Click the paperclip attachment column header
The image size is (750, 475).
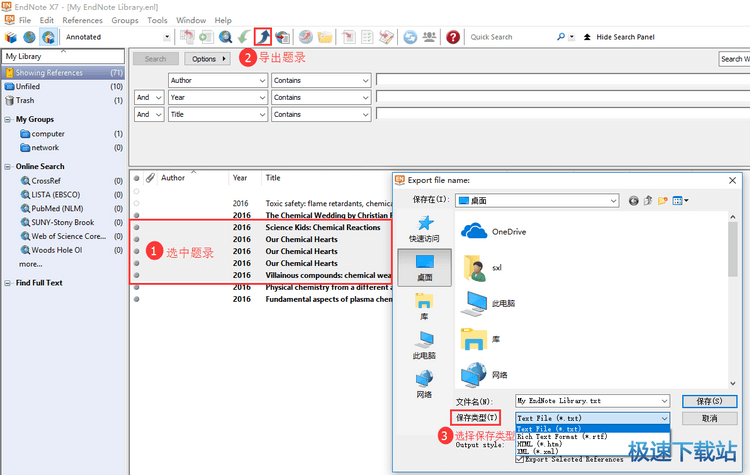[151, 178]
